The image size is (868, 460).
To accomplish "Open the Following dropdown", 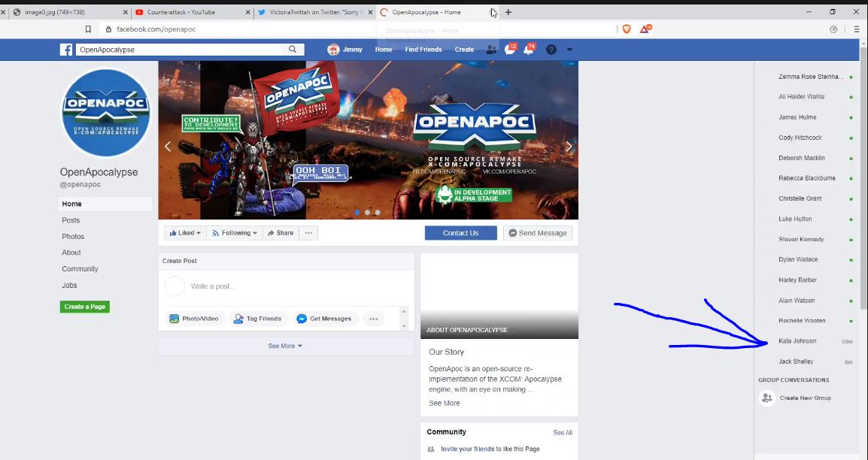I will (x=234, y=233).
